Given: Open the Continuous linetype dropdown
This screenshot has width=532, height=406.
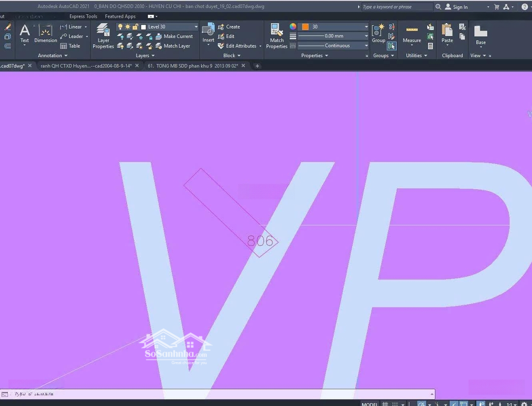Looking at the screenshot, I should pyautogui.click(x=366, y=46).
